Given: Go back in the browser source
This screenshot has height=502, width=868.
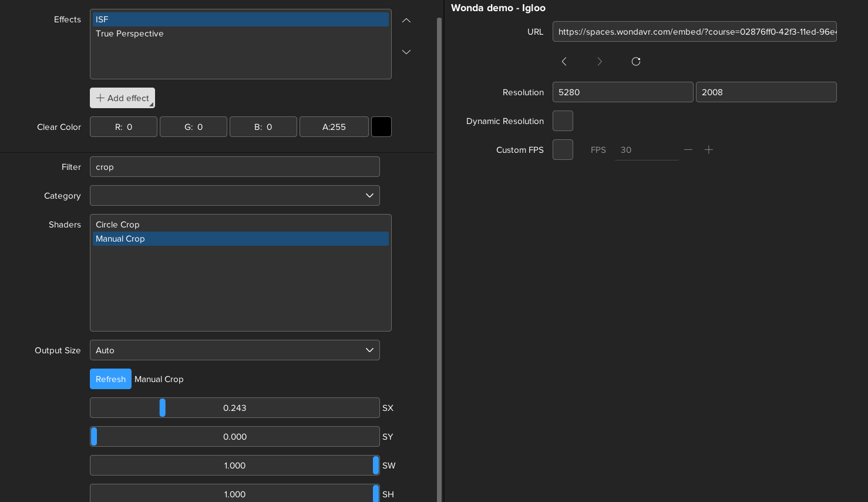Looking at the screenshot, I should (564, 62).
